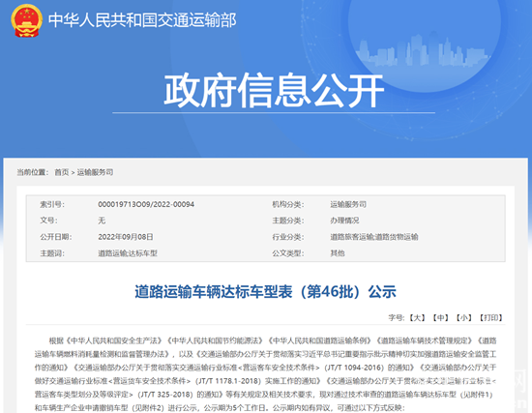Set font size to 小
532x413 pixels.
pyautogui.click(x=463, y=317)
